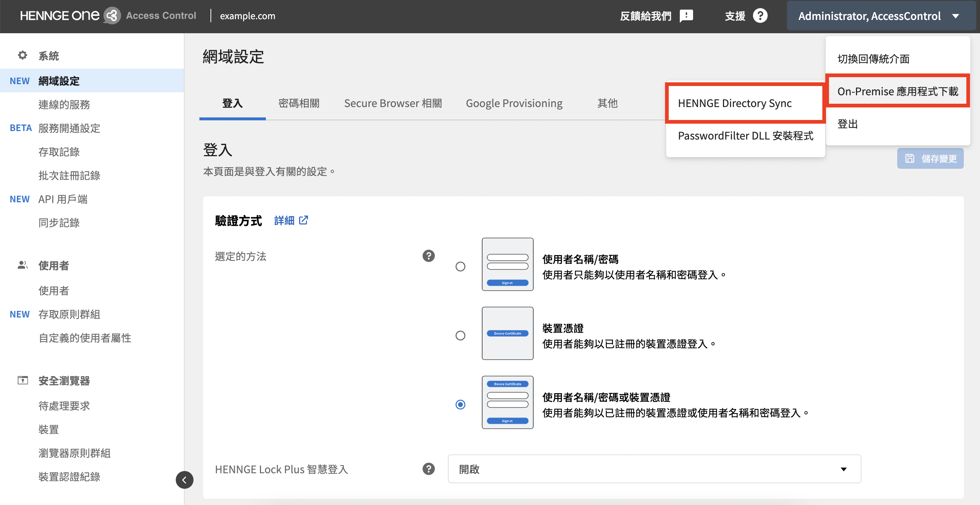Open 批次註冊記錄 in the sidebar
Viewport: 980px width, 505px height.
point(69,175)
